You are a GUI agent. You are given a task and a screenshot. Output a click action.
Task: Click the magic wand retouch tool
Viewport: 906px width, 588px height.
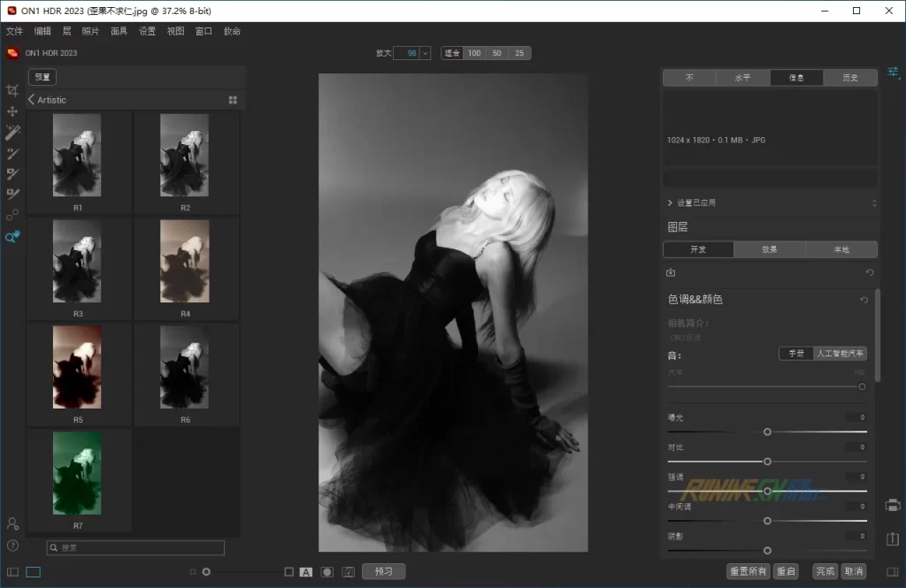pyautogui.click(x=12, y=133)
